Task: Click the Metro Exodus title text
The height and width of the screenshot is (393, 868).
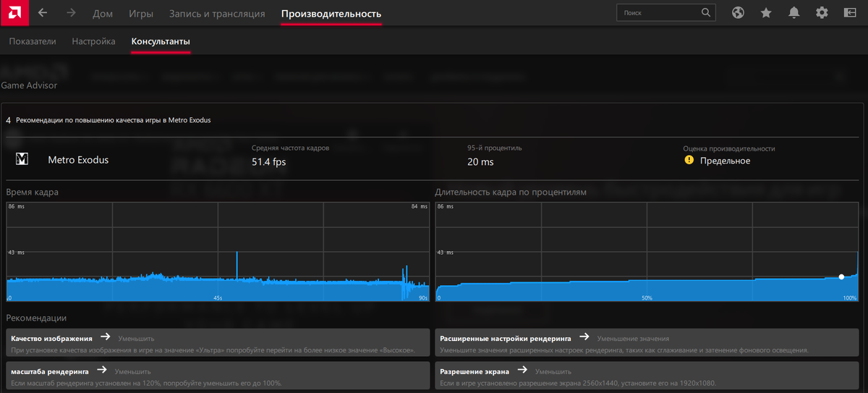Action: [x=78, y=159]
